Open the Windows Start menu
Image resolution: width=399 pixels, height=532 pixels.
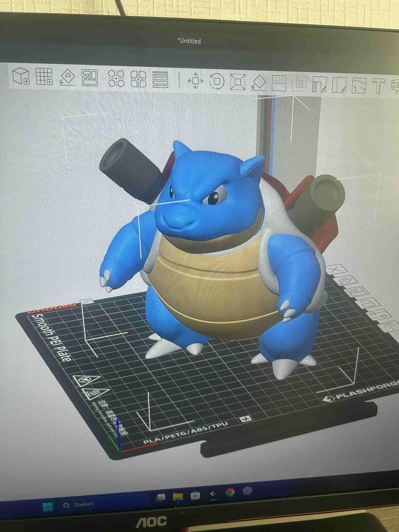click(x=48, y=506)
